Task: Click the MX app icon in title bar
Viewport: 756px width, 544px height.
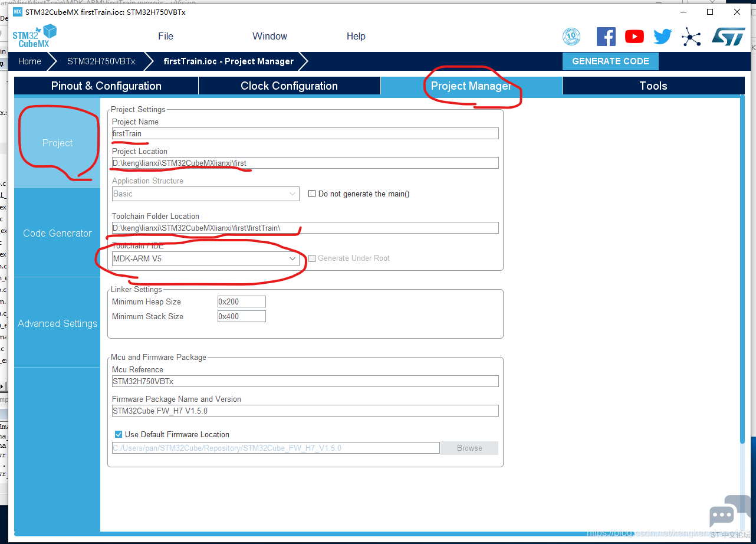Action: point(17,12)
